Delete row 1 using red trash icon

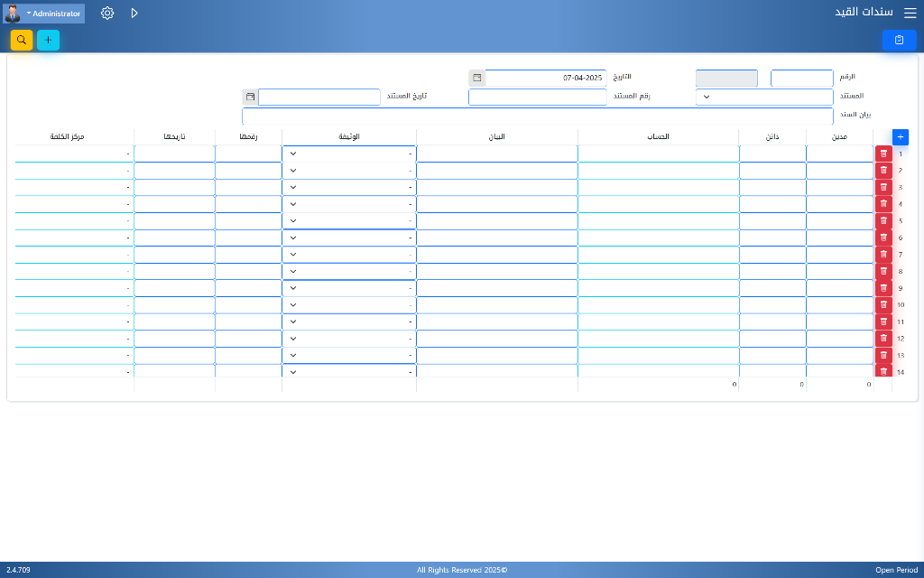coord(883,154)
